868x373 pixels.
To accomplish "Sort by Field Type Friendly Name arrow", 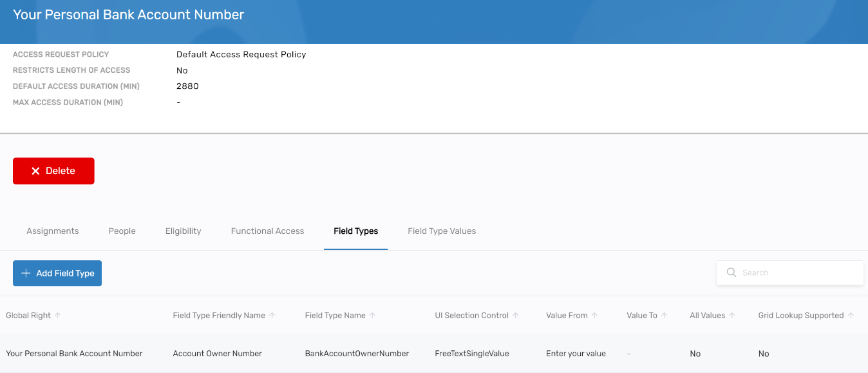I will (x=273, y=315).
